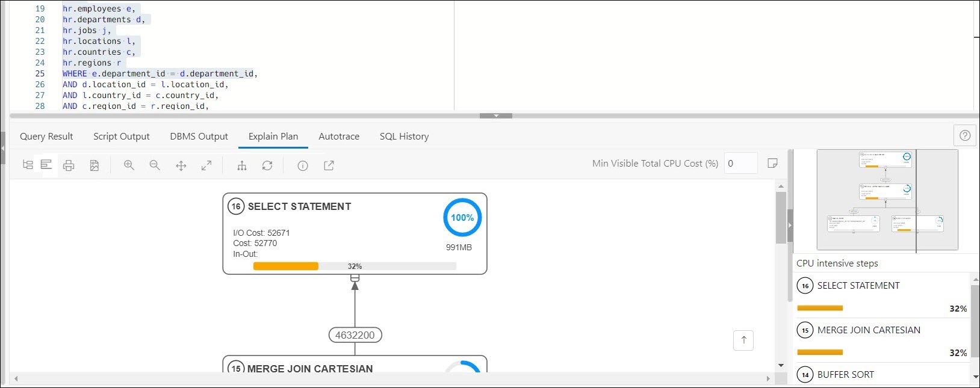Click diagram horizontal scrollbar right arrow

pos(768,378)
